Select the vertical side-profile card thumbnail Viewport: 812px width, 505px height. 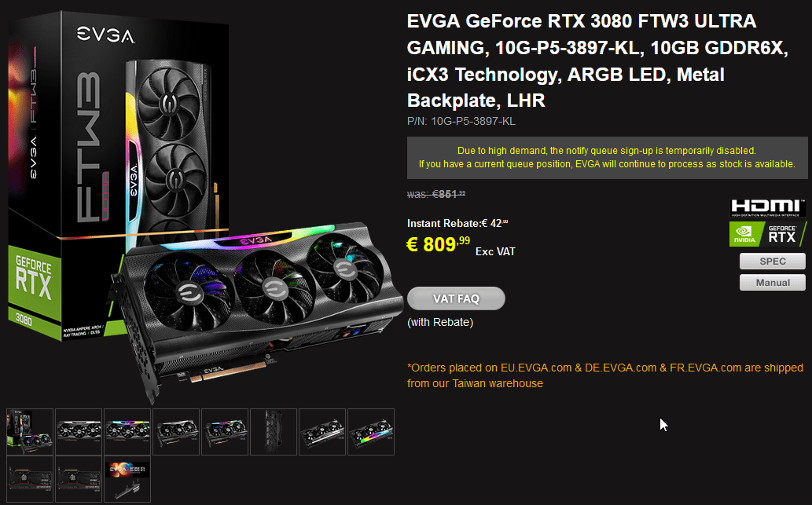pyautogui.click(x=274, y=432)
